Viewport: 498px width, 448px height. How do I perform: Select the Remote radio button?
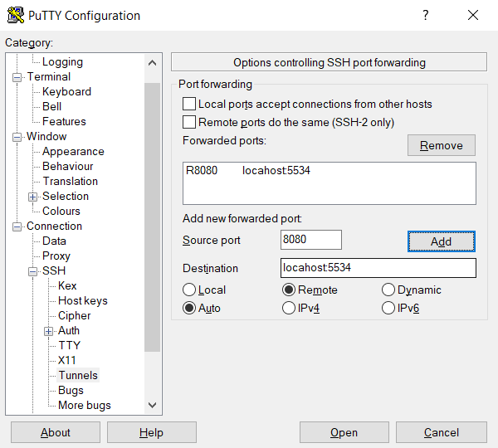(x=289, y=290)
